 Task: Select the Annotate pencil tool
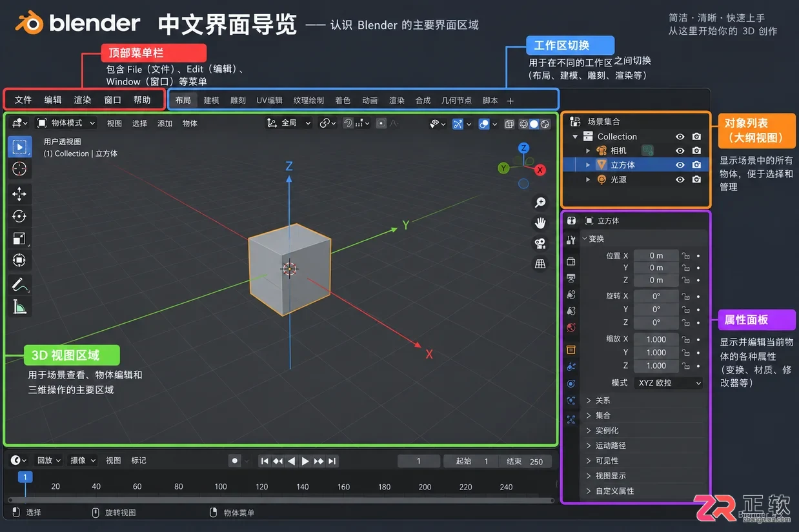click(19, 284)
